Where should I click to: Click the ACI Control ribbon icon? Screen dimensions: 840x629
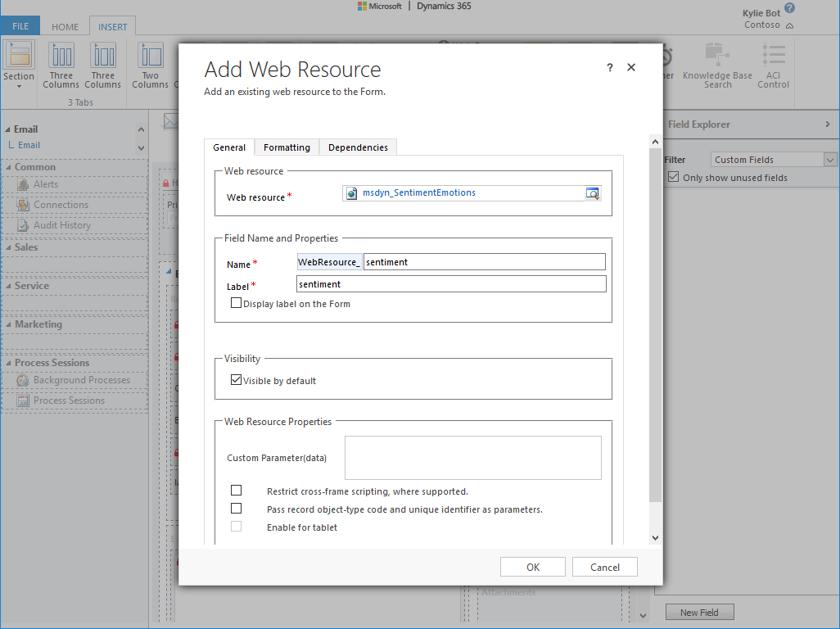773,55
